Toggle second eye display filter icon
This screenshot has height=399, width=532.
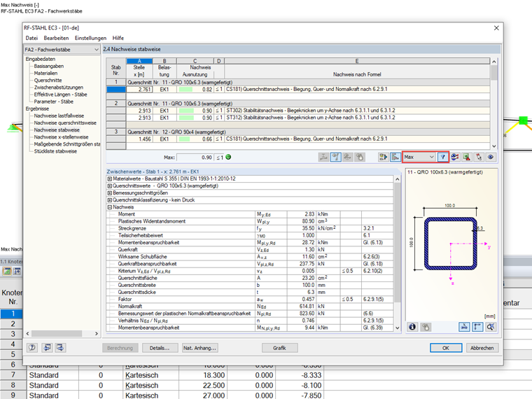coord(335,157)
